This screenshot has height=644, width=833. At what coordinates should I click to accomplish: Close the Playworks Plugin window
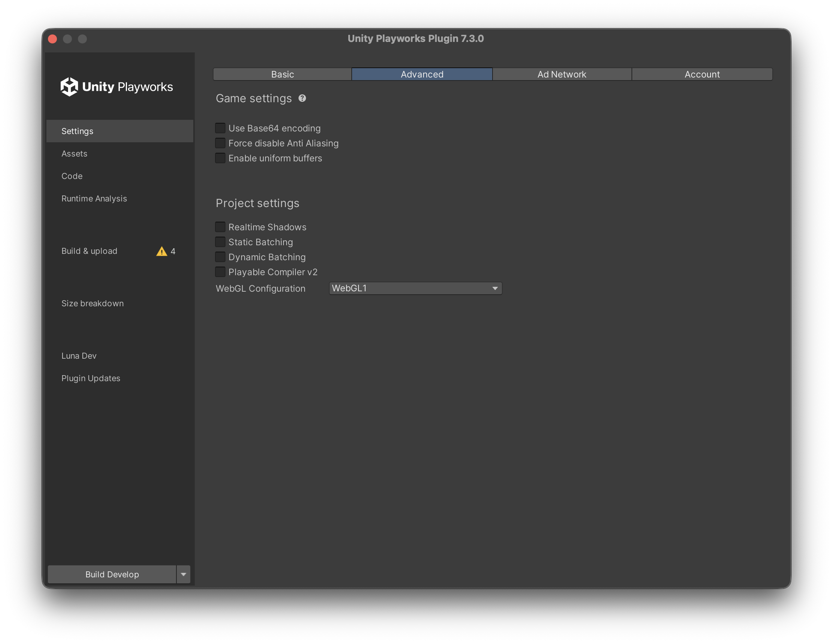pyautogui.click(x=53, y=39)
